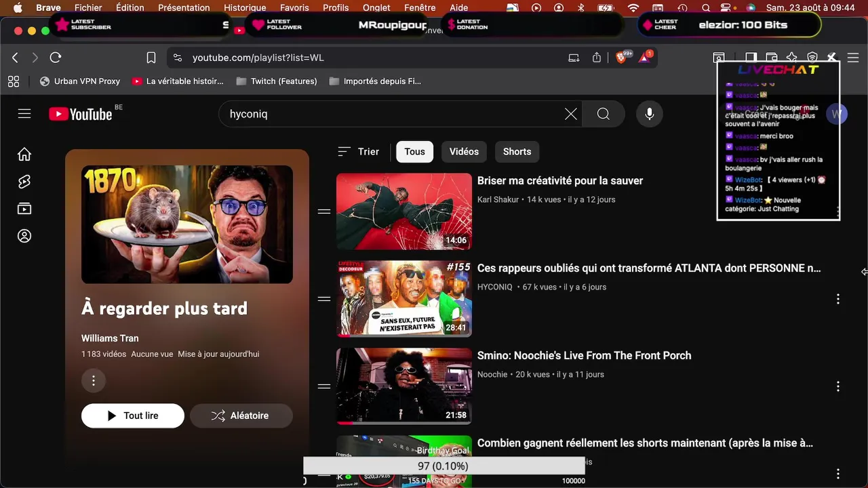Open the Historique menu
The image size is (868, 488).
245,8
